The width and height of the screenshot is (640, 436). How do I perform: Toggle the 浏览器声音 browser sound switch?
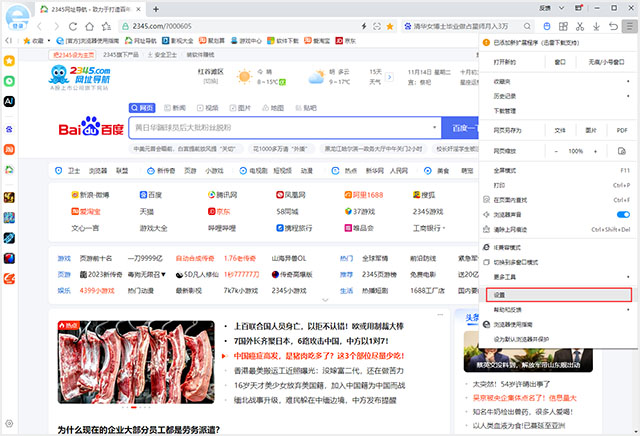coord(622,215)
